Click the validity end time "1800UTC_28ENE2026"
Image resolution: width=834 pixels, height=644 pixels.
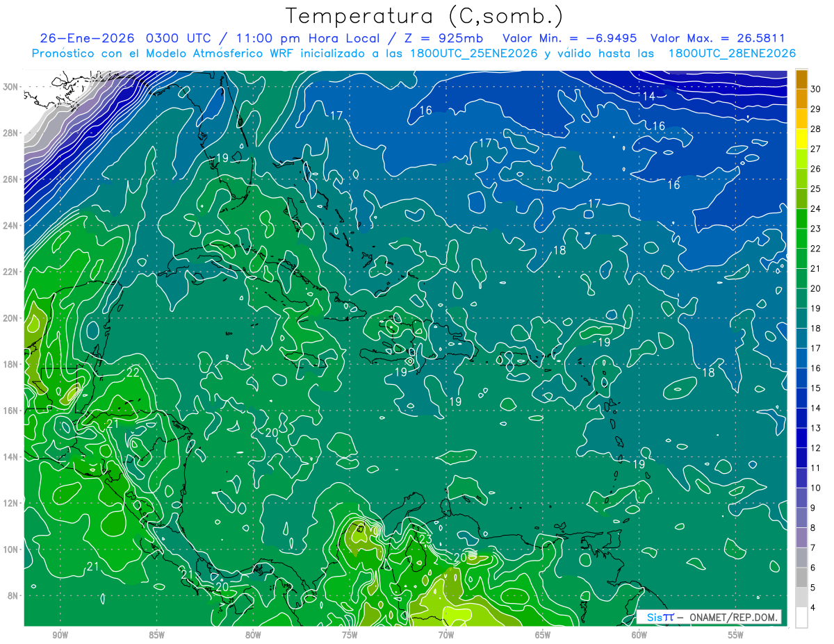pos(732,53)
